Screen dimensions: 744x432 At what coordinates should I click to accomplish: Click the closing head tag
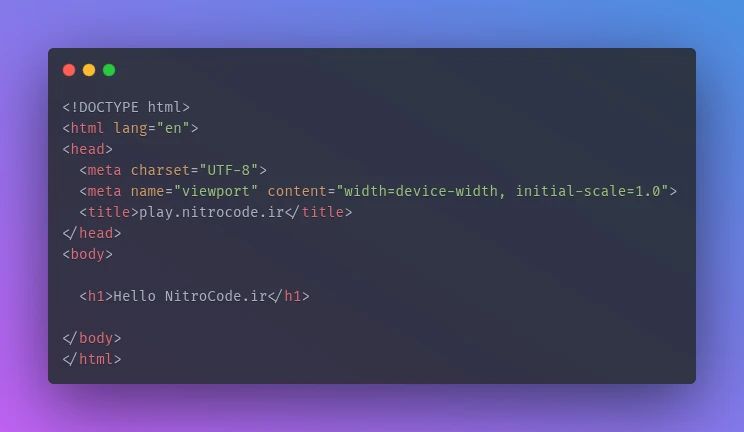pos(92,233)
